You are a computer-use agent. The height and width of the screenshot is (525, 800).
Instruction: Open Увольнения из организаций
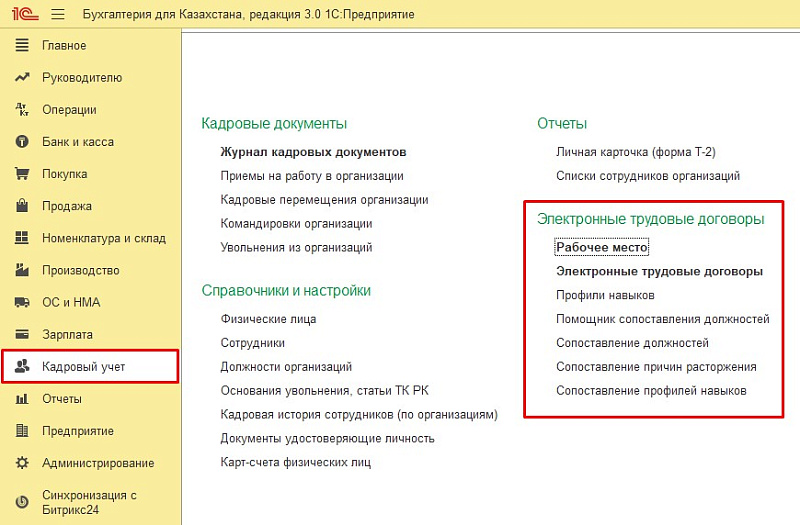[296, 247]
